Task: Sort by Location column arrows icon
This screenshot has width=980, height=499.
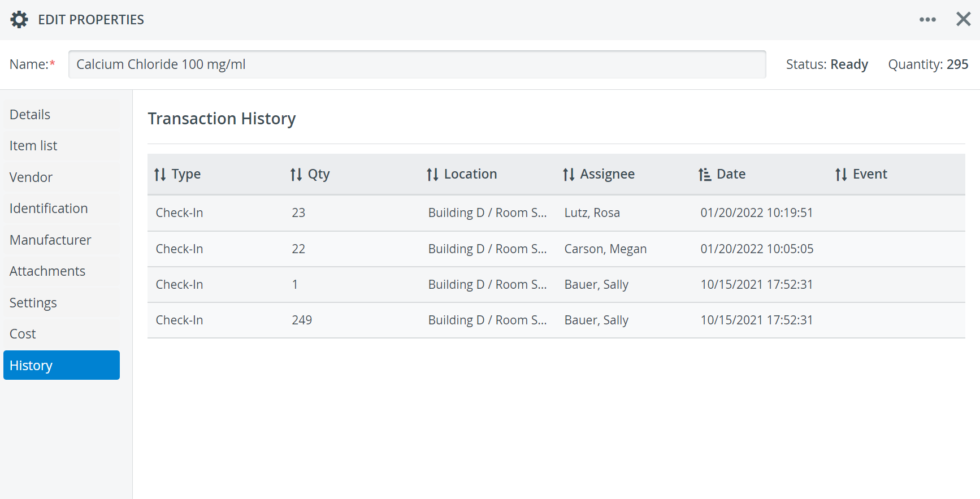Action: [432, 175]
